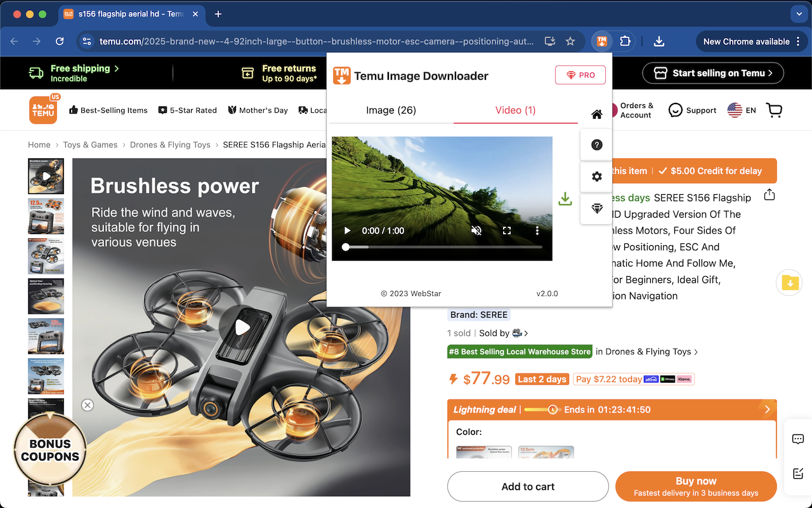The width and height of the screenshot is (812, 508).
Task: Open the video player three-dot menu
Action: pyautogui.click(x=537, y=231)
